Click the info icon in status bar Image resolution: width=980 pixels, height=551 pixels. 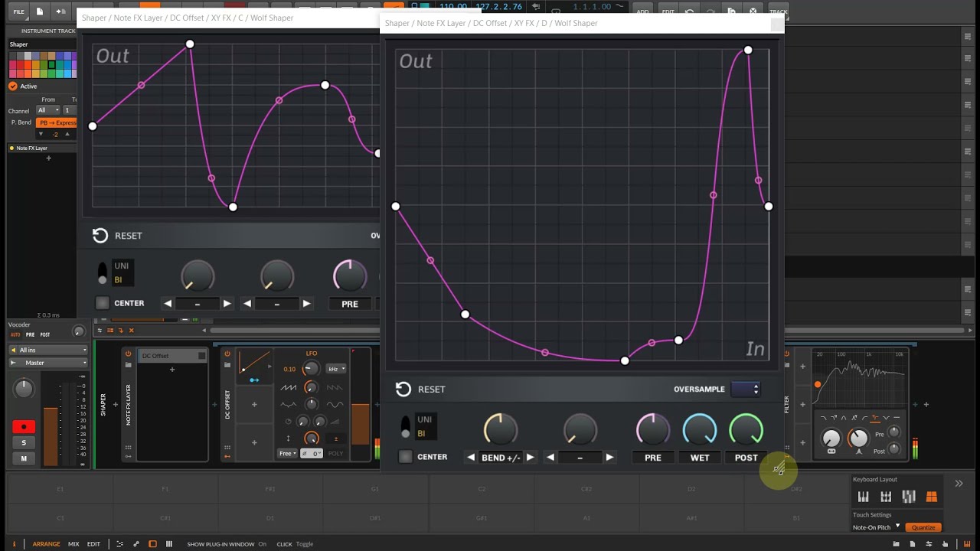[x=15, y=544]
